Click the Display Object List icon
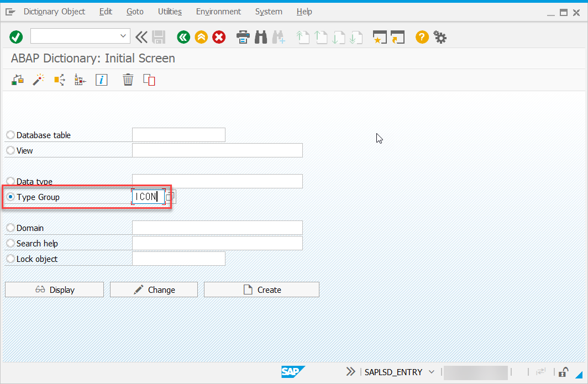This screenshot has height=384, width=588. [x=80, y=80]
